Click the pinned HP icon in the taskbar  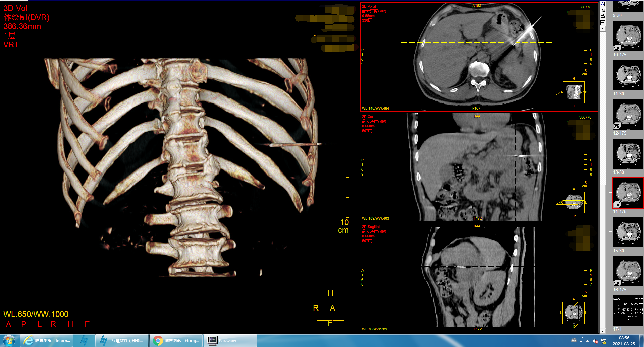point(84,341)
